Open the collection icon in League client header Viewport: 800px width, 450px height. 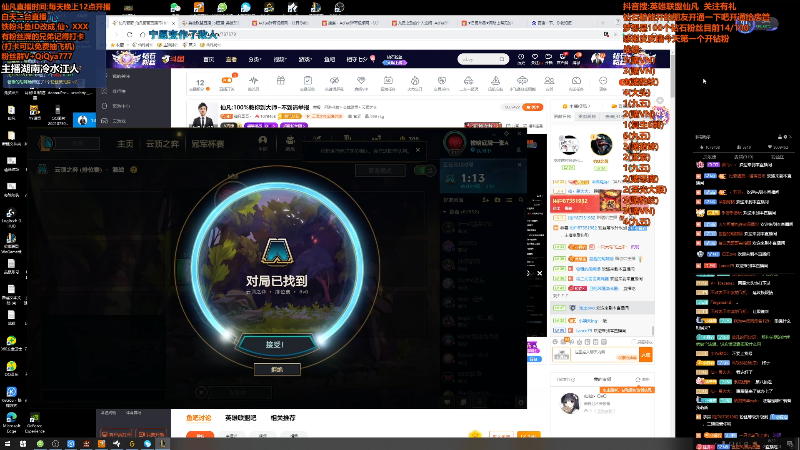(290, 142)
